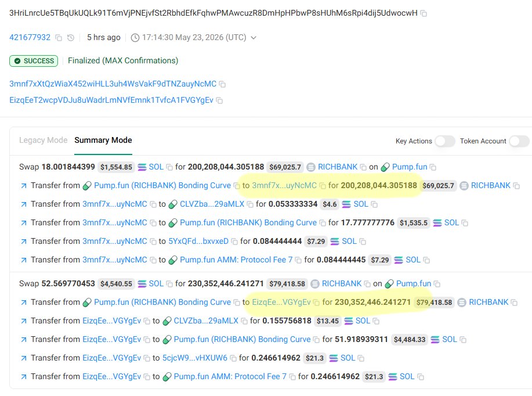Image resolution: width=532 pixels, height=396 pixels.
Task: Copy 5YxQFd...bxvxeD address
Action: [234, 242]
